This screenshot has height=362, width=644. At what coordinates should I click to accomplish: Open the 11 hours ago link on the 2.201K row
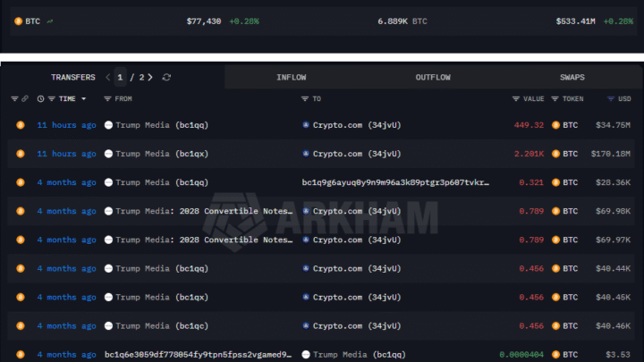click(66, 154)
